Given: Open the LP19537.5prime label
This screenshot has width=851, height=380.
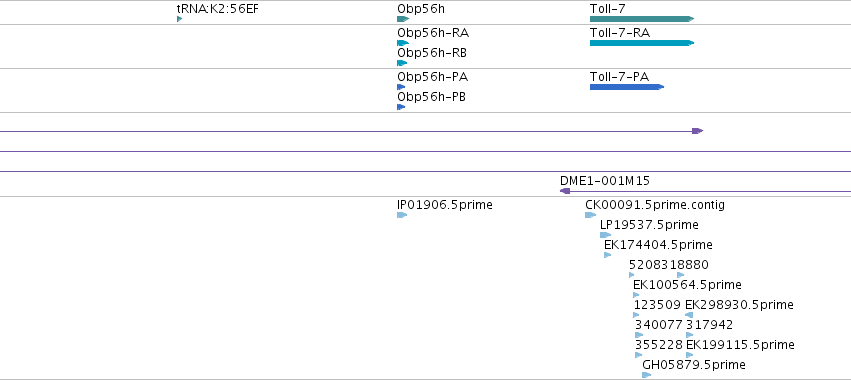Looking at the screenshot, I should 649,225.
